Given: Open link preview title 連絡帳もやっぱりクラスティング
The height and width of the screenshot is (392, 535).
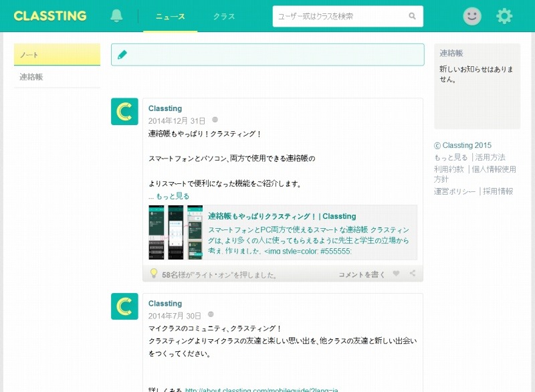Looking at the screenshot, I should click(x=282, y=216).
